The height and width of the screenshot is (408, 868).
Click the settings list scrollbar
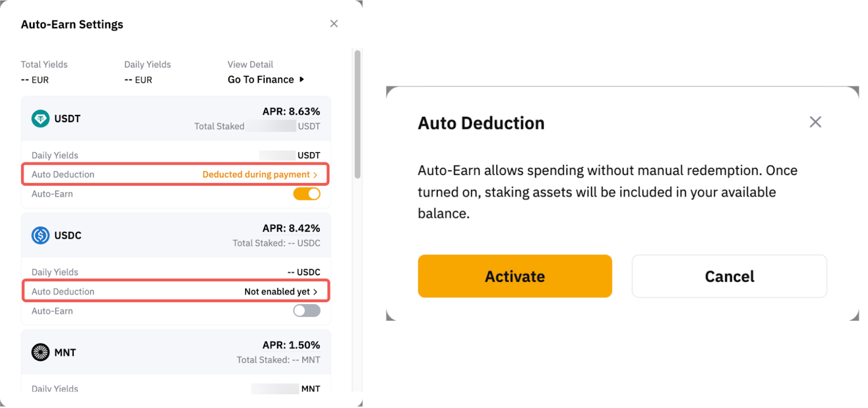357,114
